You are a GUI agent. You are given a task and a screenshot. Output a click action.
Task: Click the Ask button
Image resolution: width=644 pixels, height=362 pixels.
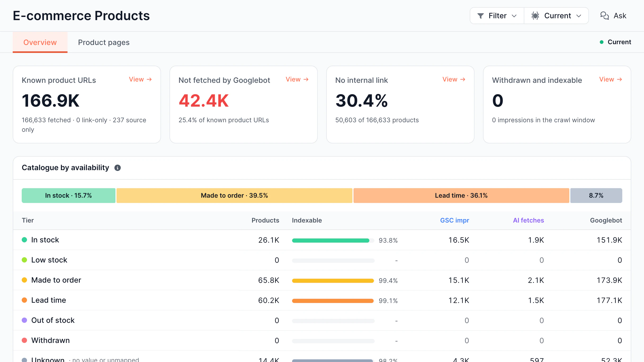pyautogui.click(x=613, y=16)
